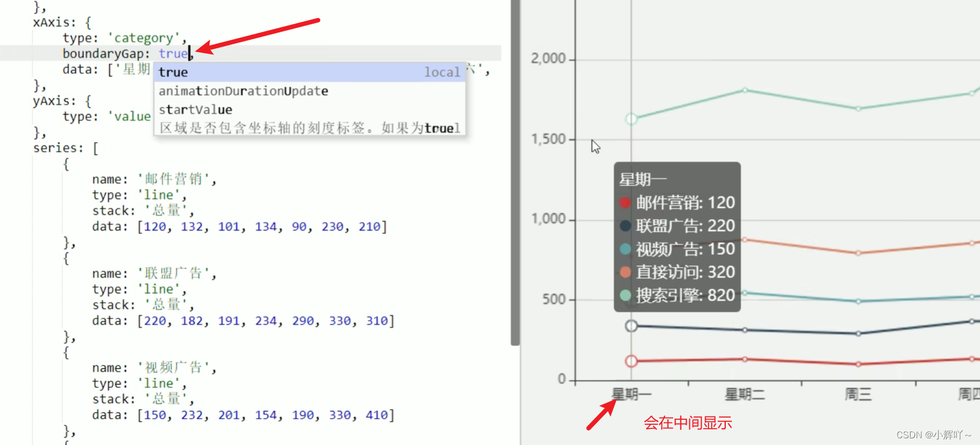Click the 1,000 y-axis label
Viewport: 980px width, 445px height.
click(x=548, y=219)
